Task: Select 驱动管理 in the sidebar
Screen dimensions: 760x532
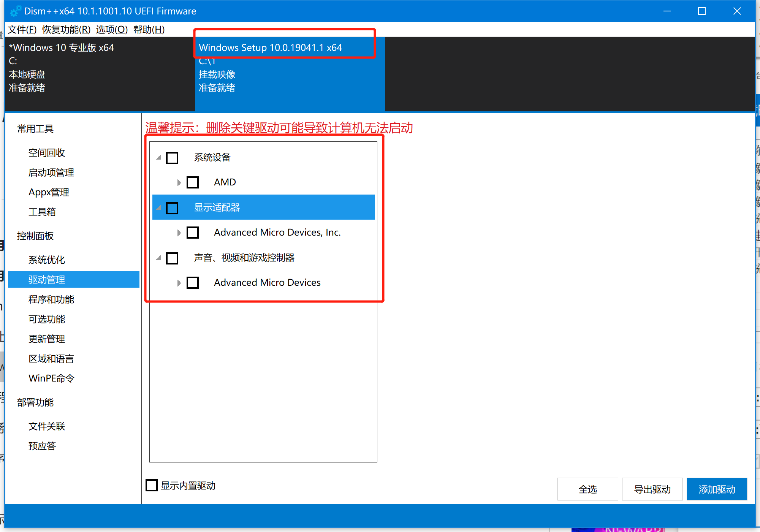Action: (74, 280)
